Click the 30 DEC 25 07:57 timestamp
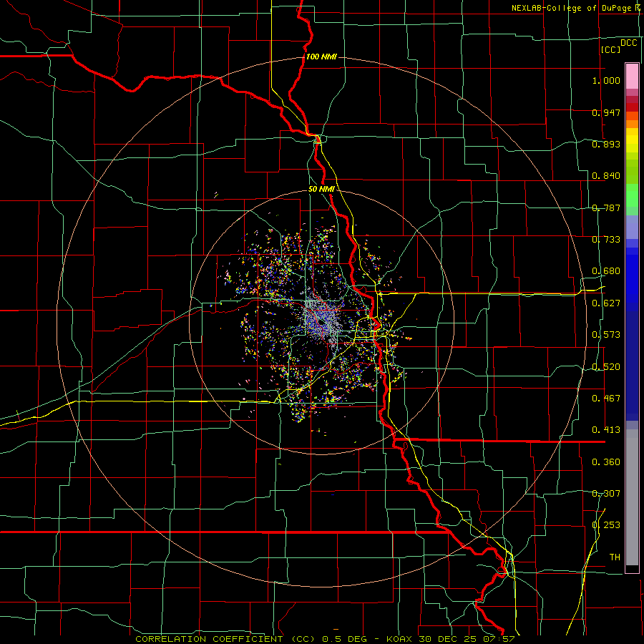This screenshot has width=644, height=644. [467, 639]
